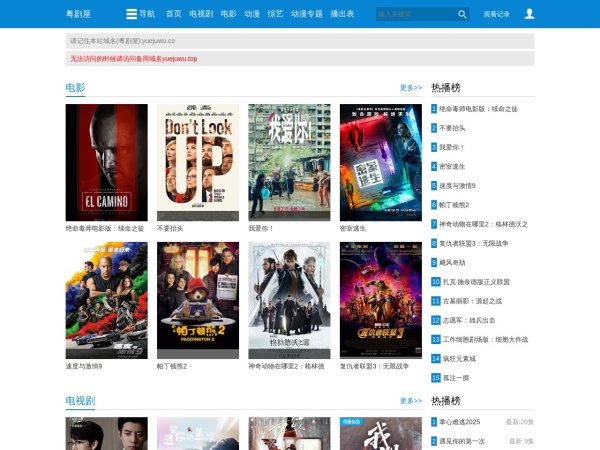
Task: Open the 复仇者联盟3 poster
Action: pyautogui.click(x=381, y=300)
